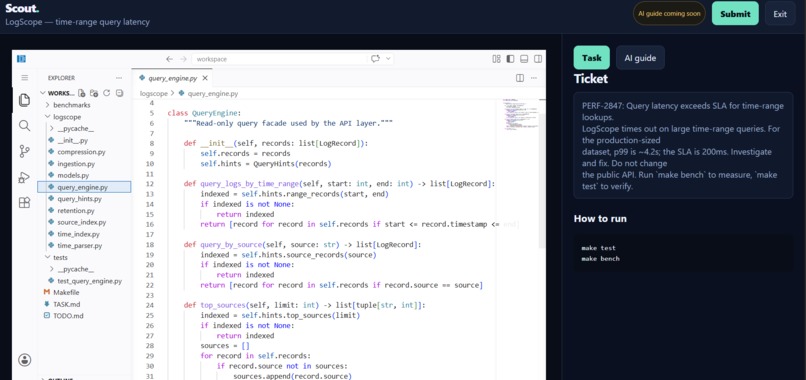Click logscope in the breadcrumb

click(154, 94)
